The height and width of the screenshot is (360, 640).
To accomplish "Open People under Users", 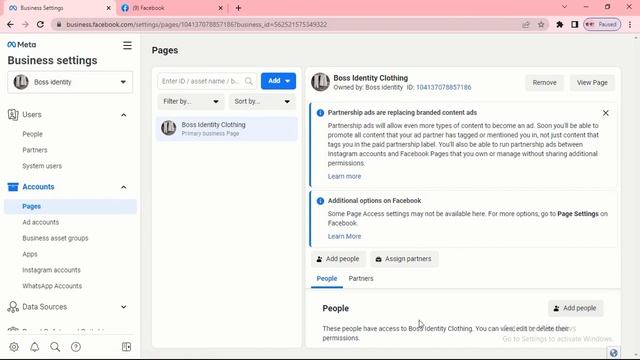I will click(x=32, y=134).
